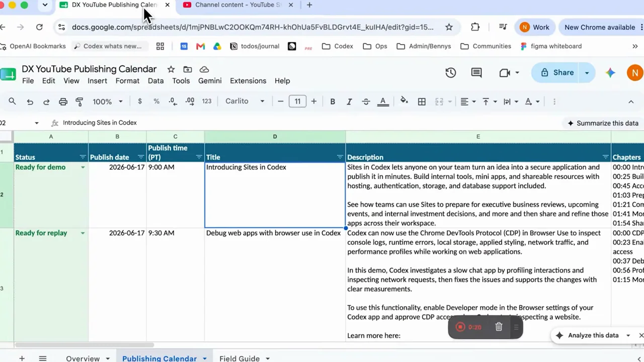Toggle the Publish date column filter
The width and height of the screenshot is (644, 362).
point(140,157)
